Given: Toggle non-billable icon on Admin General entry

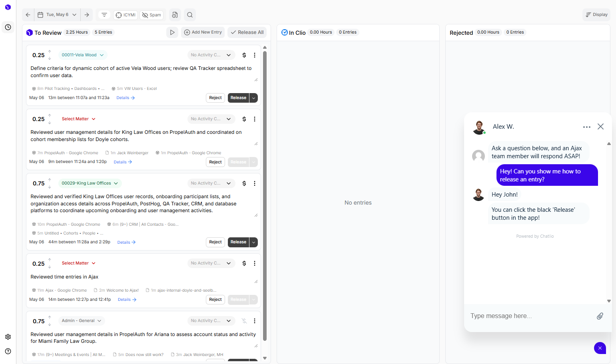Looking at the screenshot, I should coord(244,321).
